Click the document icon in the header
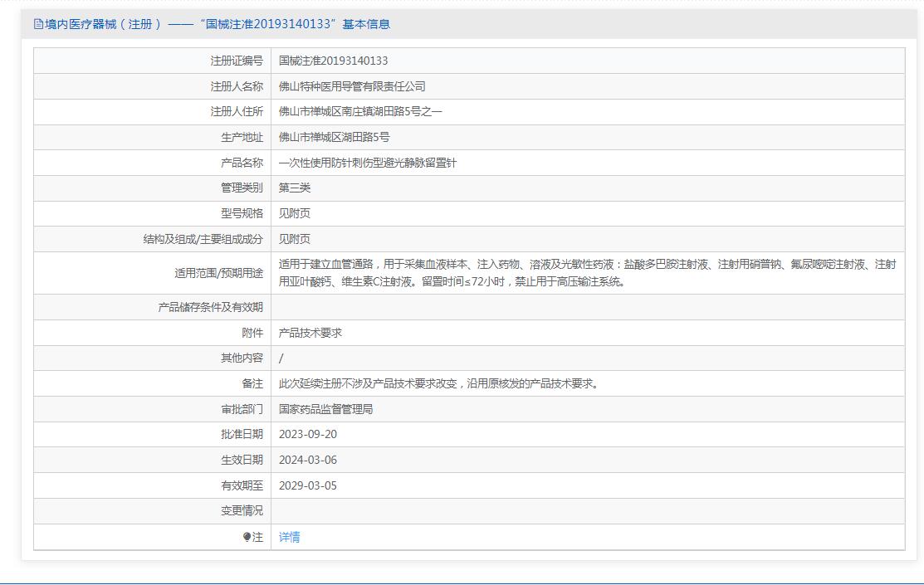Screen dimensions: 924x585 click(x=38, y=24)
